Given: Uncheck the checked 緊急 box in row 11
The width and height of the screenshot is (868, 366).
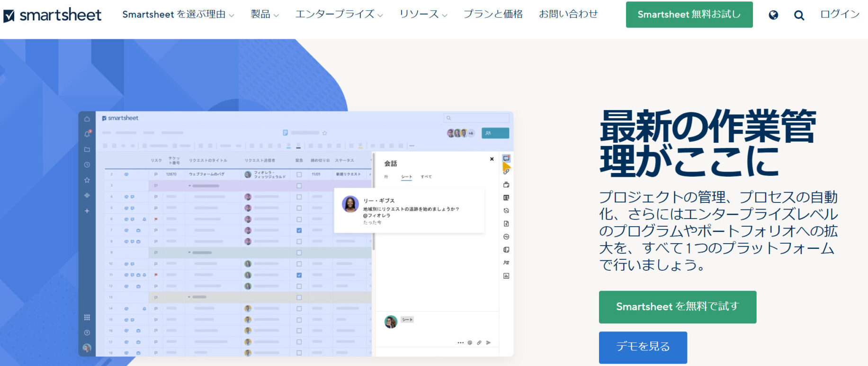Looking at the screenshot, I should coord(299,275).
